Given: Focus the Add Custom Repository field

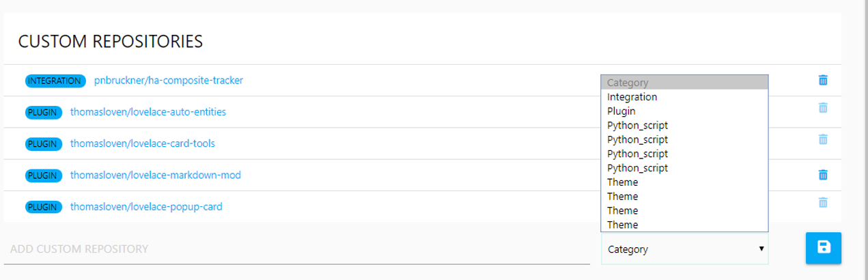Looking at the screenshot, I should click(x=296, y=249).
